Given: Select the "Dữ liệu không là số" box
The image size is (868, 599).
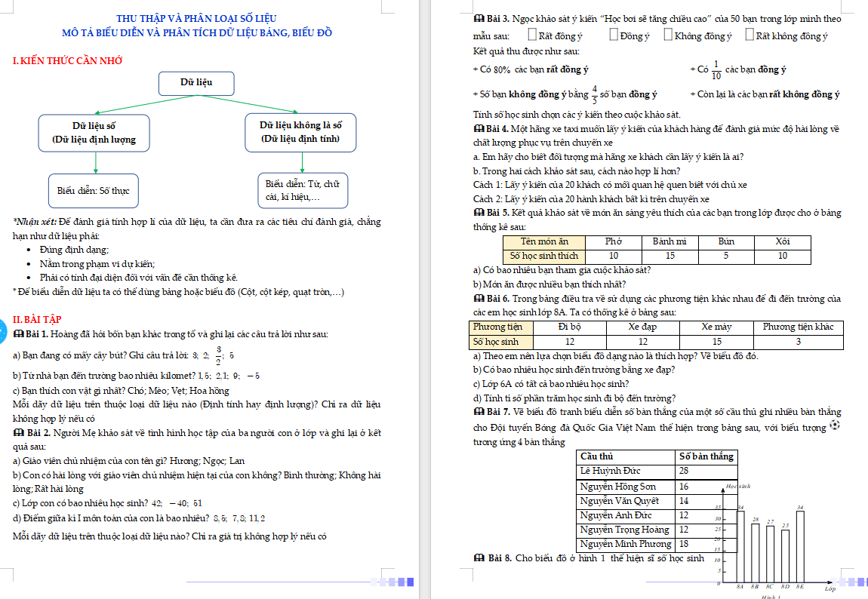Looking at the screenshot, I should (x=300, y=132).
